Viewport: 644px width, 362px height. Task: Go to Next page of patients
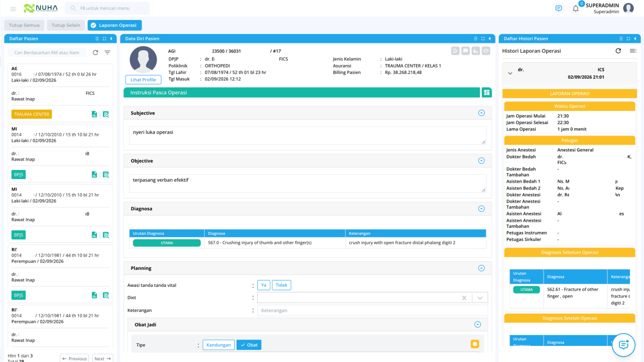(103, 358)
